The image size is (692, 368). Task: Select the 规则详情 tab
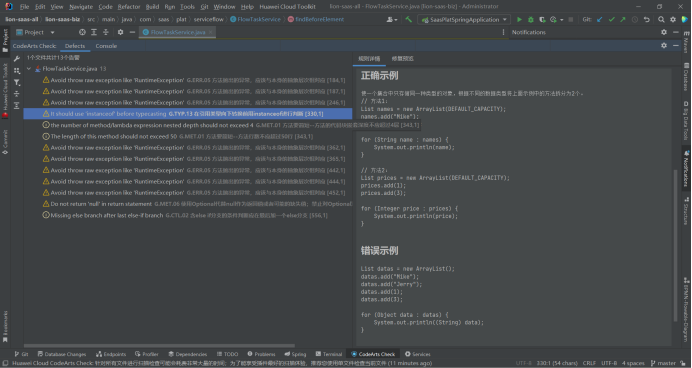369,59
